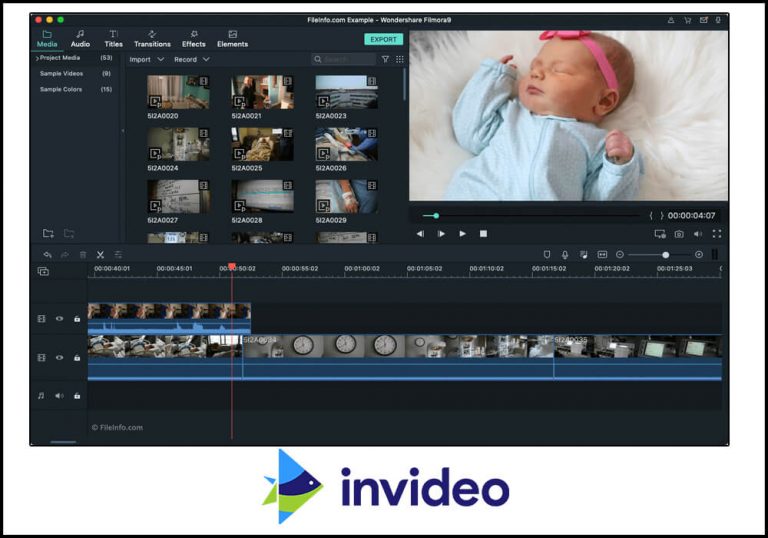Click the EXPORT button
The width and height of the screenshot is (768, 538).
[x=384, y=39]
